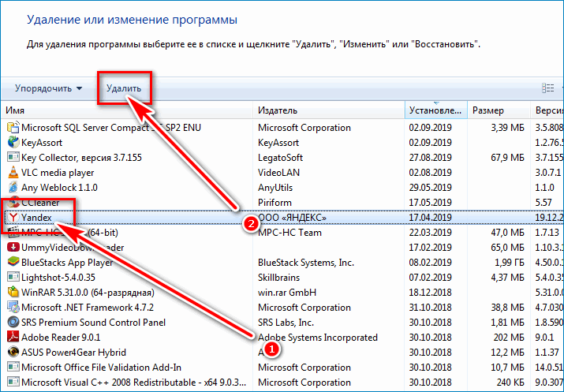564x392 pixels.
Task: Click the Yandex browser icon in list
Action: pos(13,217)
